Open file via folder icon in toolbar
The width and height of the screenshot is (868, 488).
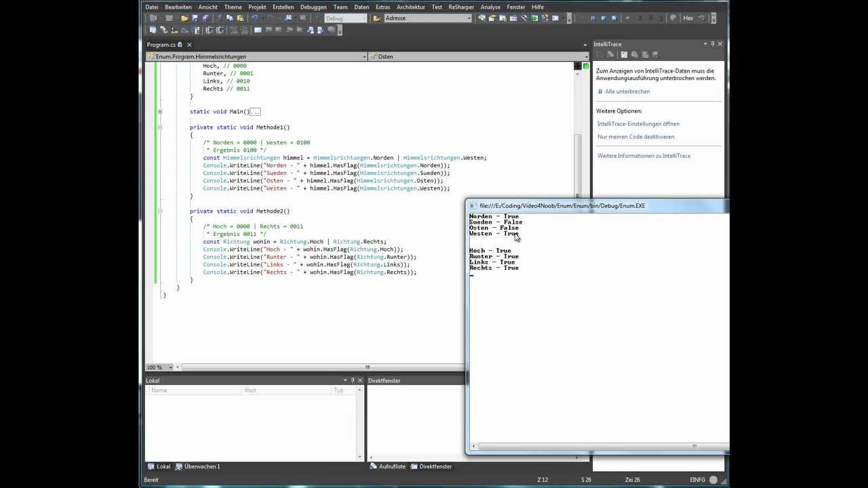[184, 18]
